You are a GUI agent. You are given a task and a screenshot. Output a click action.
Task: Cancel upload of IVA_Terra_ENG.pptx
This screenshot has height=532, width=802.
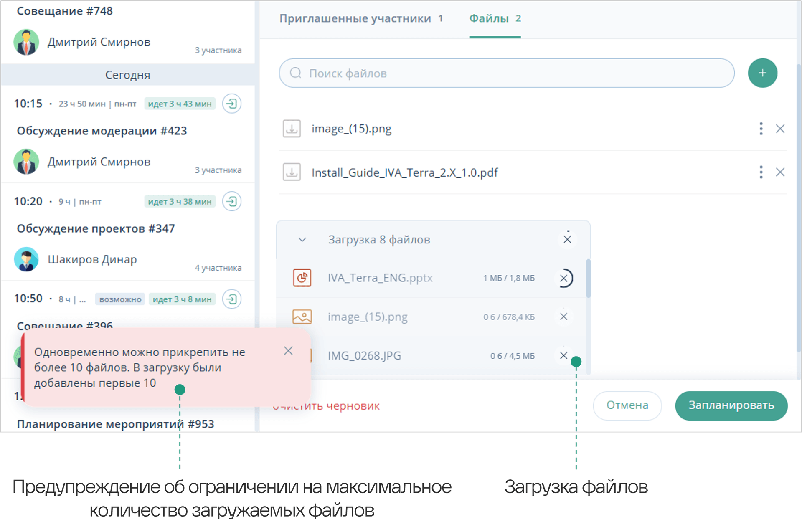click(564, 278)
